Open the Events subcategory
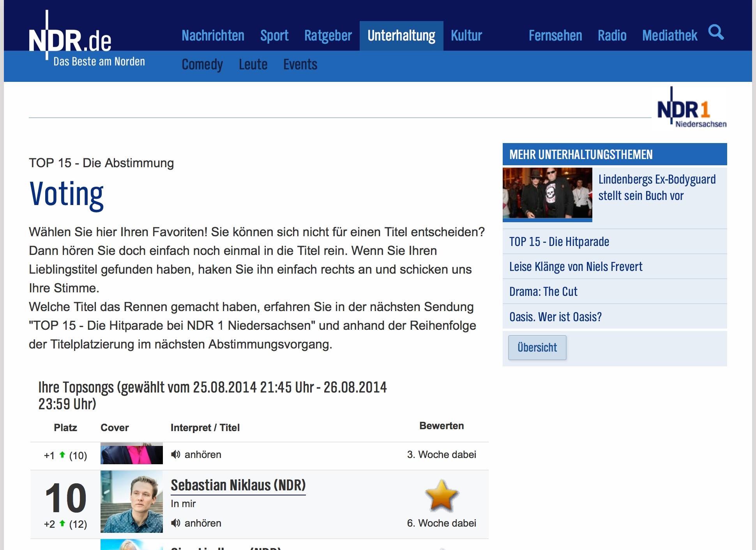Screen dimensions: 756x550 pos(300,64)
